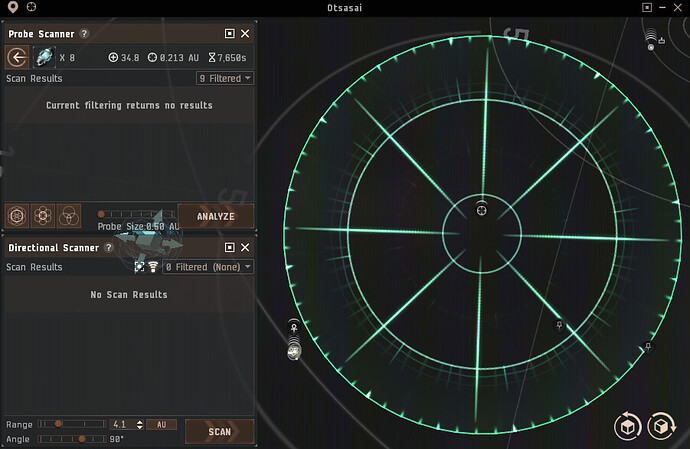The width and height of the screenshot is (690, 449).
Task: Click the Otsasai system title
Action: coord(345,7)
